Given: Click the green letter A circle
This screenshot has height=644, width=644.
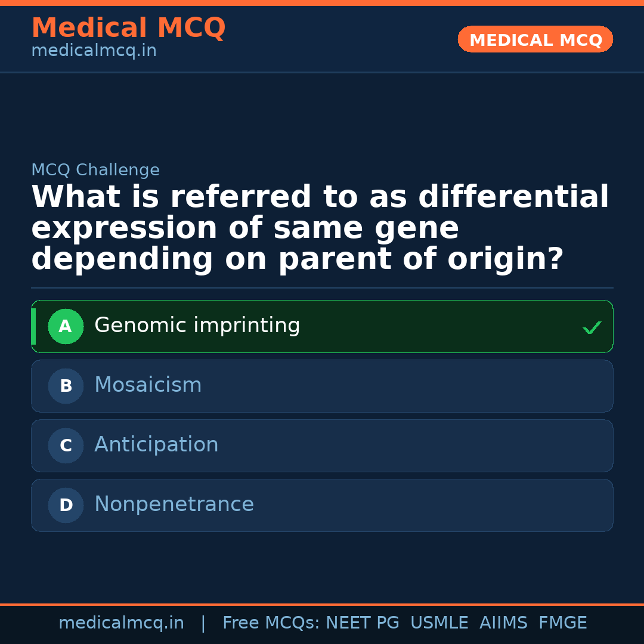Looking at the screenshot, I should pyautogui.click(x=66, y=327).
